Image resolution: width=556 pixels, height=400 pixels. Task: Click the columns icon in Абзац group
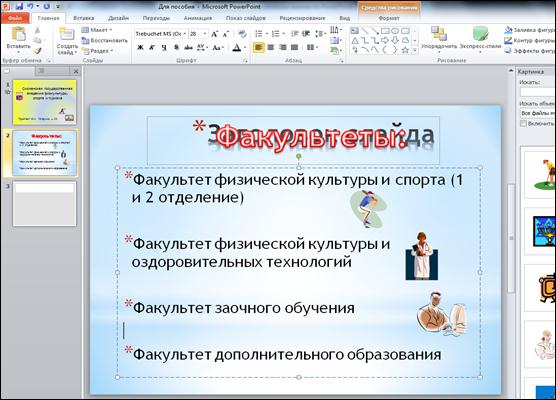[x=312, y=48]
